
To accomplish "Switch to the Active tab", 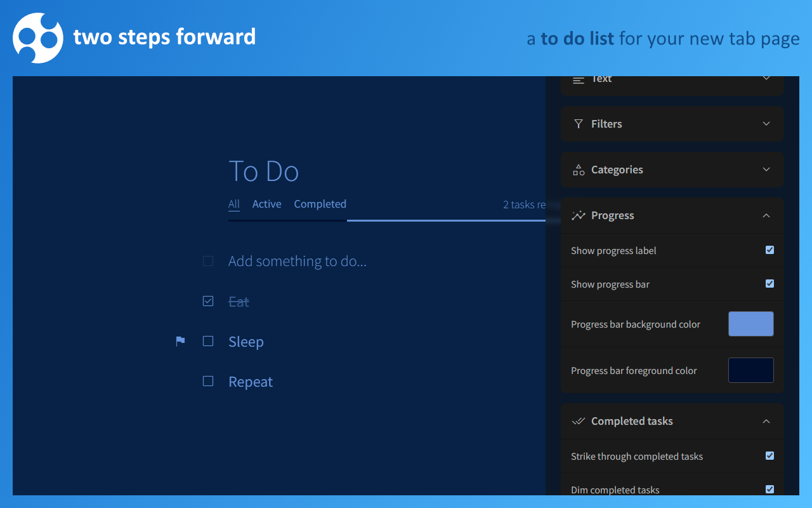I will 266,204.
